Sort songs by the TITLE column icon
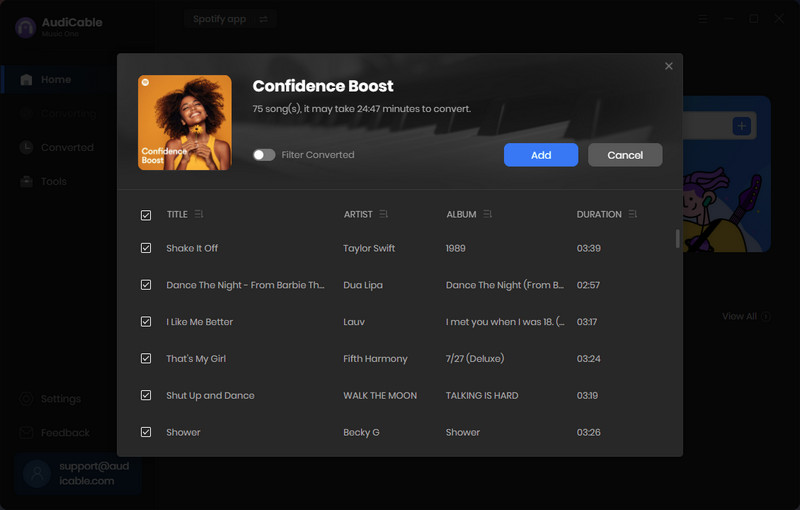800x510 pixels. [199, 214]
